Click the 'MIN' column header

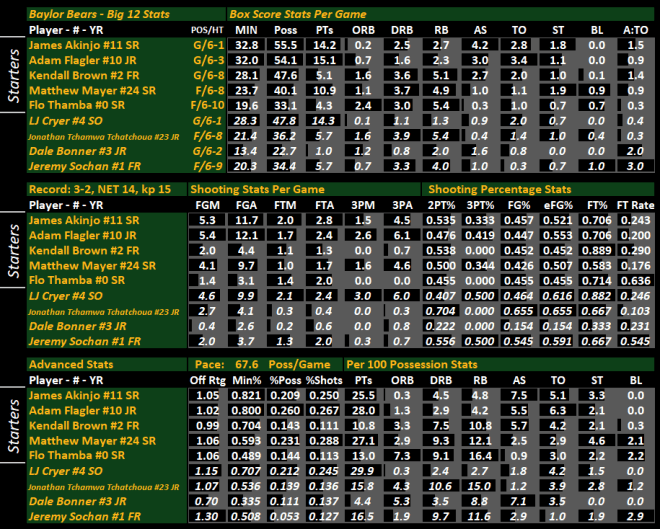point(247,30)
